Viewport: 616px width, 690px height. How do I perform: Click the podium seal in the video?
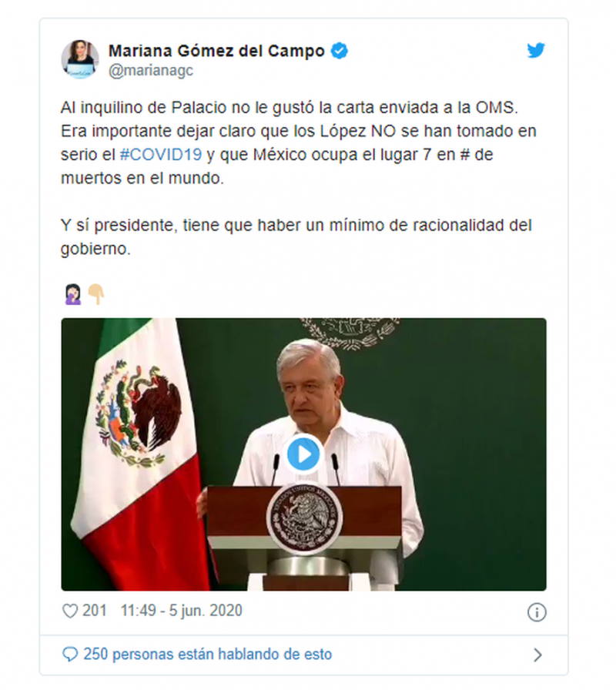click(303, 518)
